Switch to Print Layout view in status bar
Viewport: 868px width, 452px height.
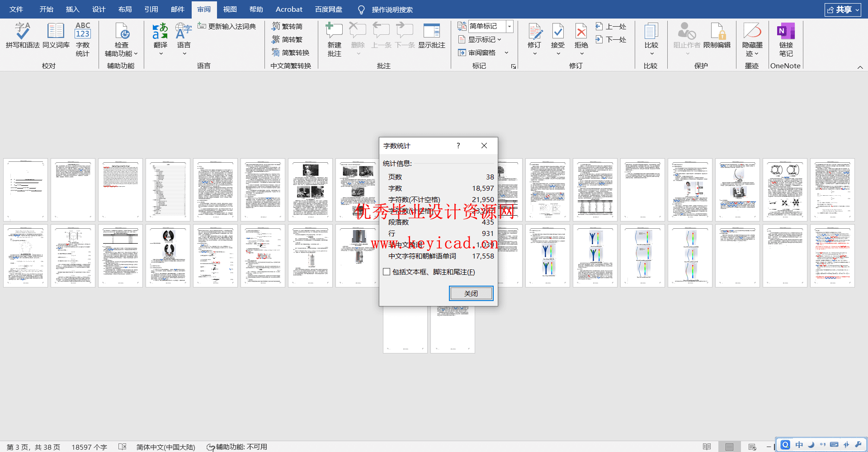729,447
